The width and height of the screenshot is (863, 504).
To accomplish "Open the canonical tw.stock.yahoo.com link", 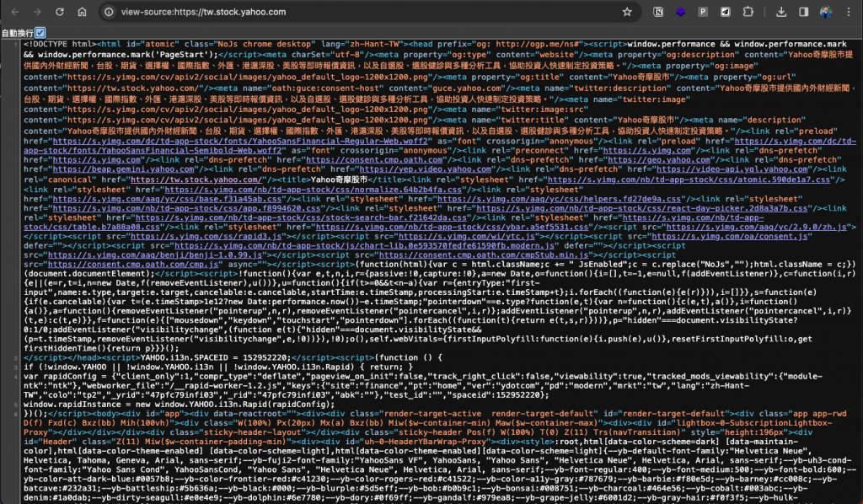I will tap(196, 180).
